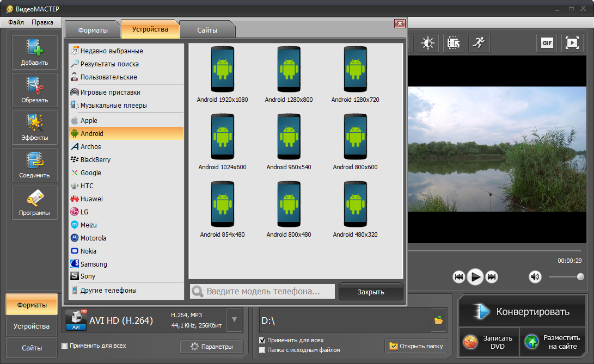
Task: Click the Конвертировать button
Action: (x=522, y=312)
